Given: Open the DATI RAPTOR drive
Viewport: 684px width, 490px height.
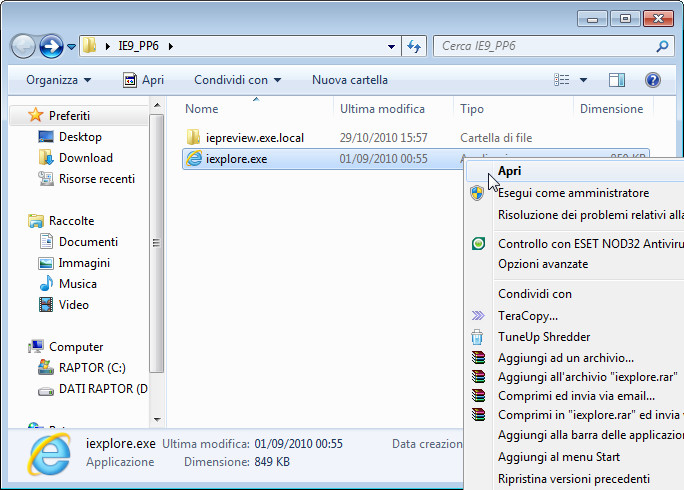Looking at the screenshot, I should pos(103,389).
